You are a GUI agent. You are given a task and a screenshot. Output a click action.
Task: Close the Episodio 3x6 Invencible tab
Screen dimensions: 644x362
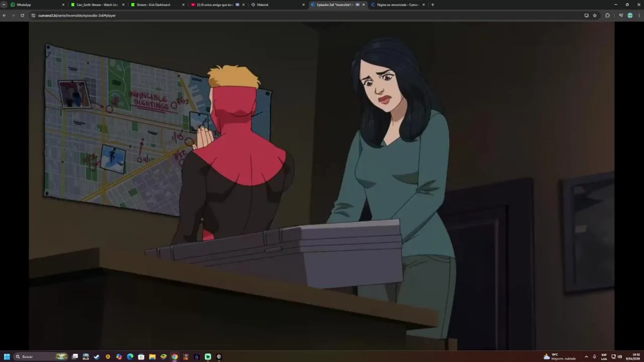pos(363,5)
